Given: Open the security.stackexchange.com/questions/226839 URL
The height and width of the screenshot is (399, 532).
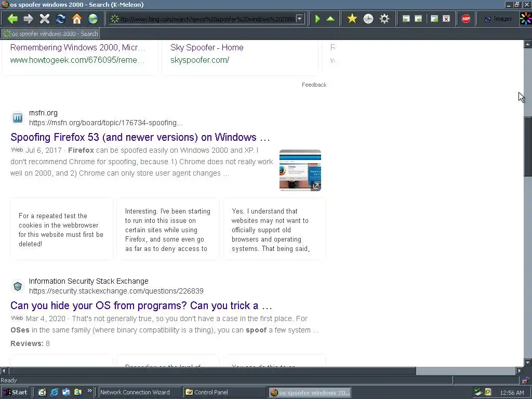Looking at the screenshot, I should click(x=116, y=291).
